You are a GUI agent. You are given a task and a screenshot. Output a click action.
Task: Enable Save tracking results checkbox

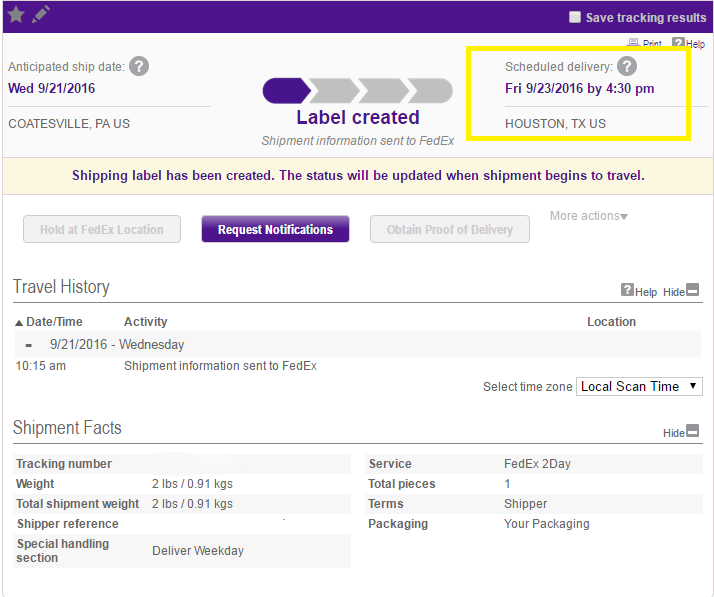point(575,17)
